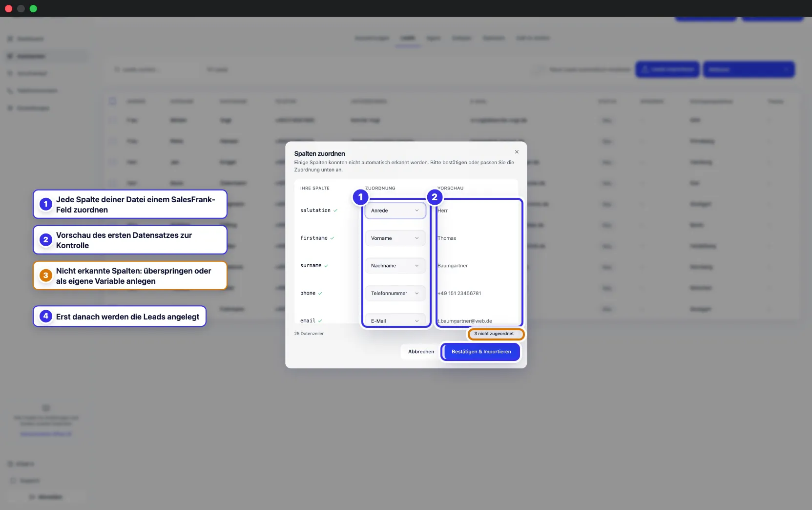
Task: Toggle the switch left of the import button
Action: tap(539, 69)
